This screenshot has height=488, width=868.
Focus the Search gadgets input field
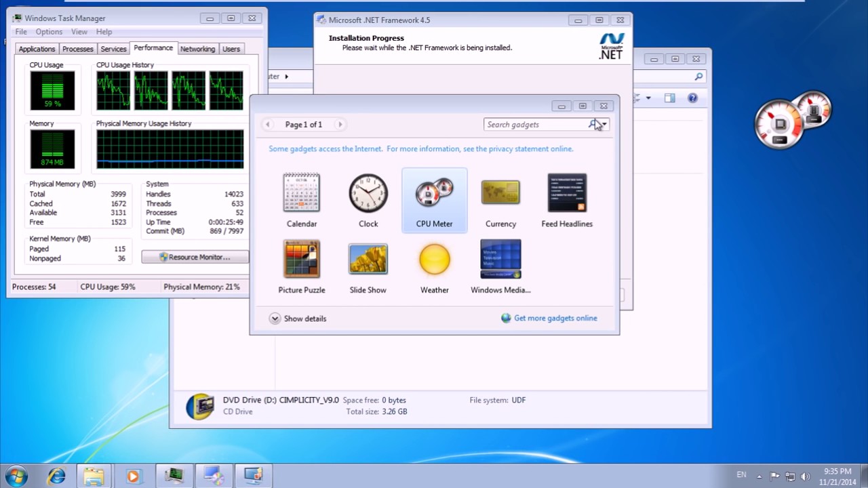click(x=536, y=124)
